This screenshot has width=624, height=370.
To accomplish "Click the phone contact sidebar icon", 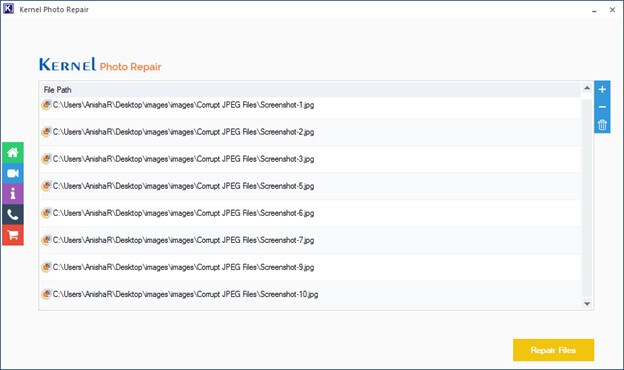I will click(x=13, y=214).
